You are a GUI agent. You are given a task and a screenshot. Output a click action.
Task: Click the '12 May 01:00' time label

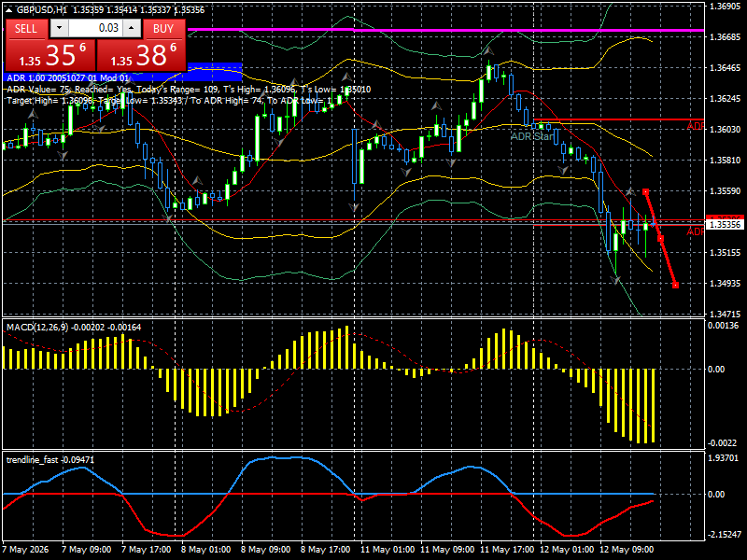[x=567, y=549]
